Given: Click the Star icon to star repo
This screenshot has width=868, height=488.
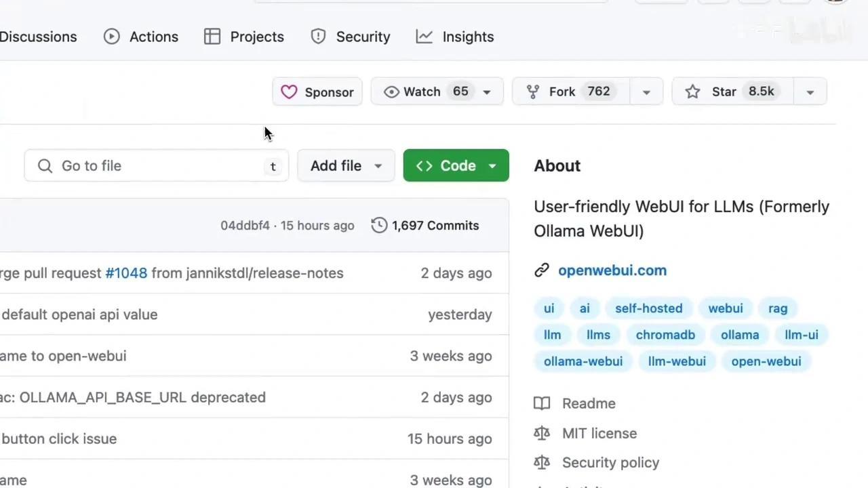Looking at the screenshot, I should click(692, 91).
